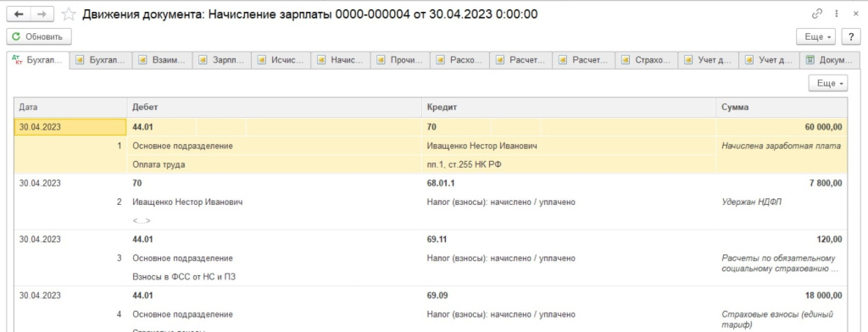This screenshot has width=868, height=332.
Task: Click the Сумма column header
Action: click(782, 108)
